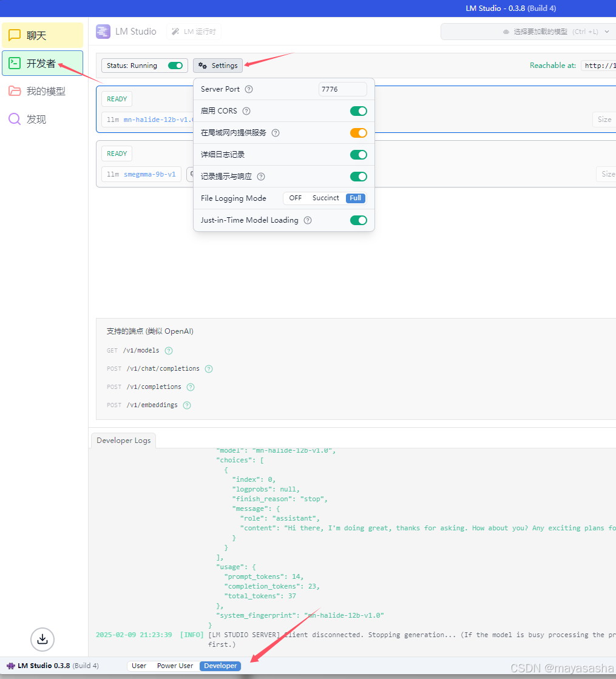Click the downloads icon at sidebar bottom

pyautogui.click(x=42, y=639)
